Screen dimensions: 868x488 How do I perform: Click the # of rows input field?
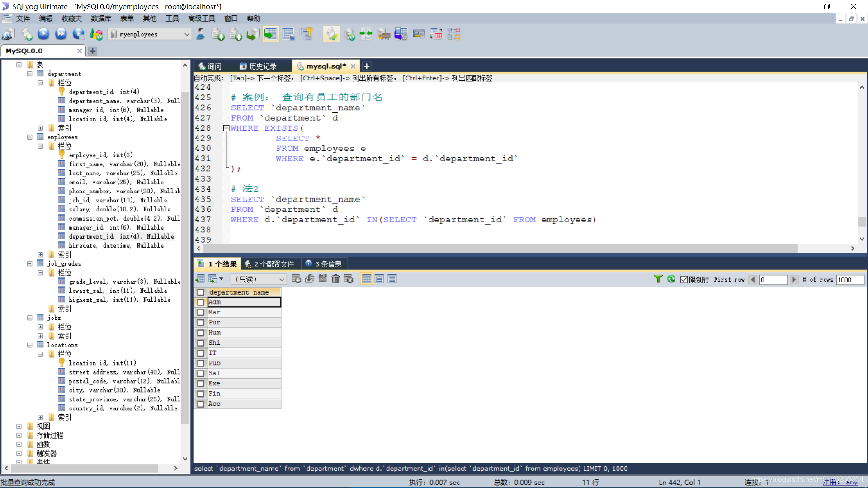(850, 280)
